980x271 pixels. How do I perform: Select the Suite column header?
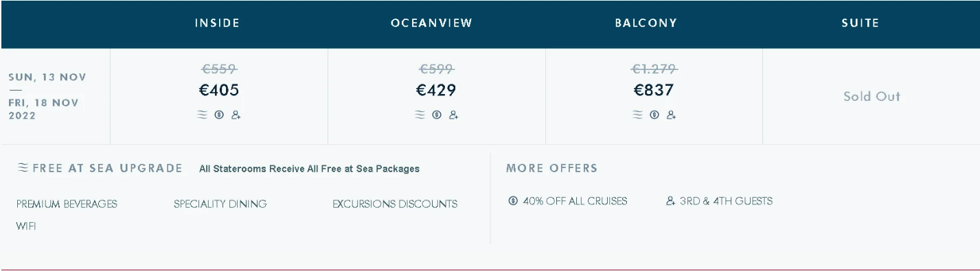tap(861, 23)
